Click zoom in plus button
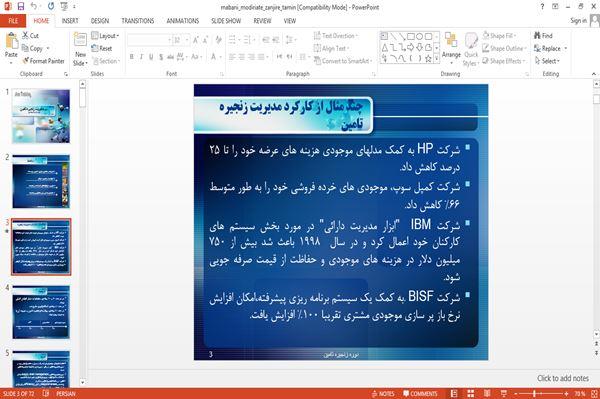 coord(566,394)
